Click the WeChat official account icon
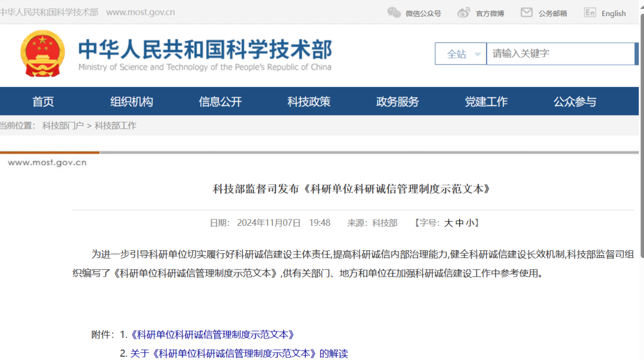Screen dimensions: 644x360 (394, 13)
